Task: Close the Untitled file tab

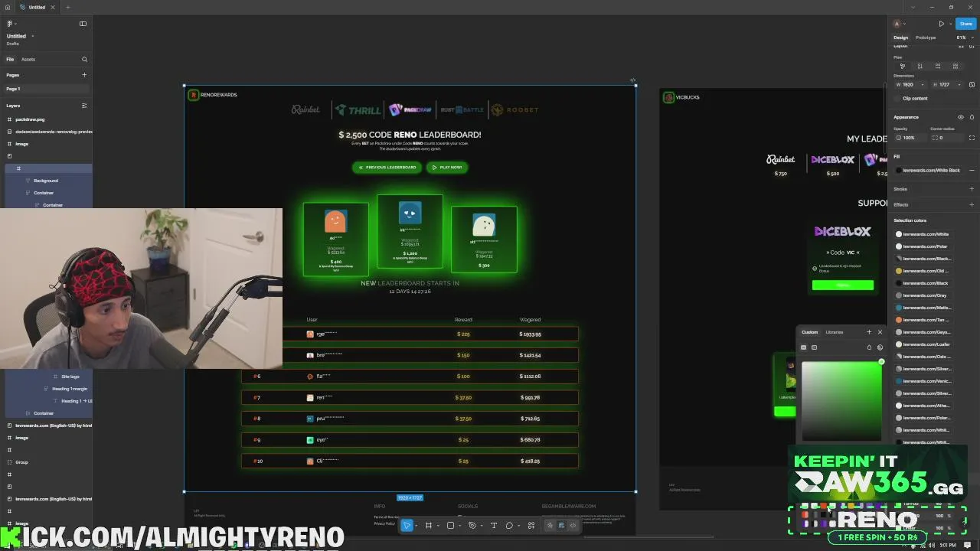Action: point(52,7)
